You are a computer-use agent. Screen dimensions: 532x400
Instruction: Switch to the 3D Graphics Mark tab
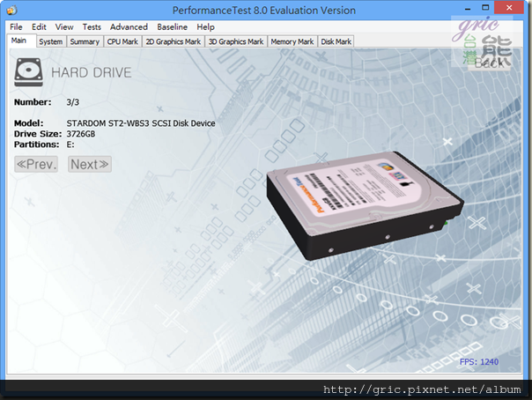tap(236, 41)
